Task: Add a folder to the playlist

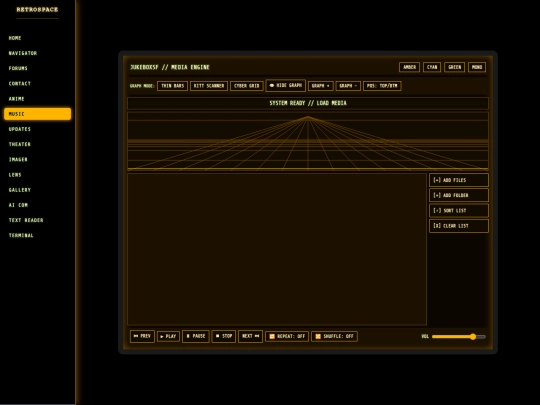Action: (459, 195)
